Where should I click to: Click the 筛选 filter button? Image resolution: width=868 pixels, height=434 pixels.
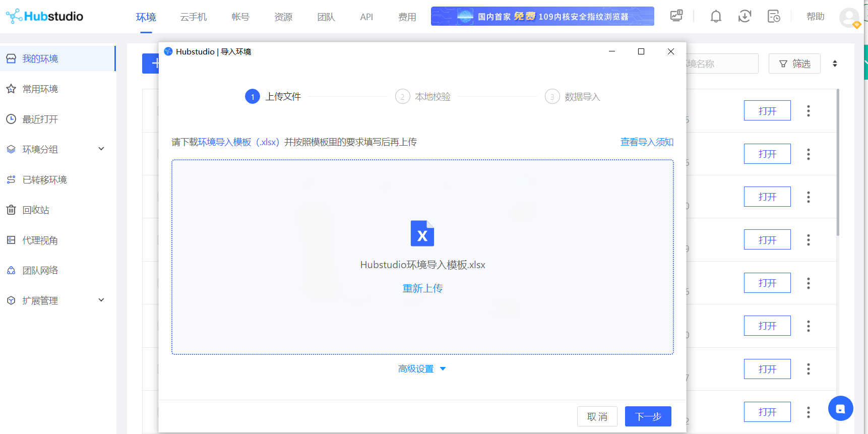click(x=794, y=64)
